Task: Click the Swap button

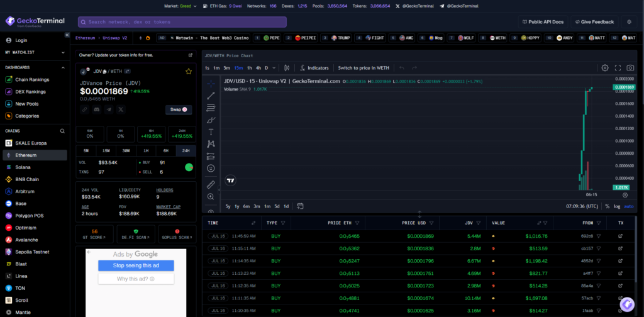Action: 179,109
